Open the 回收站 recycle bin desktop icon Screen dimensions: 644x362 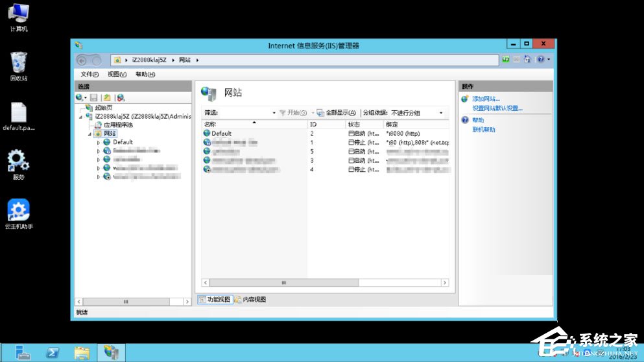[x=19, y=66]
